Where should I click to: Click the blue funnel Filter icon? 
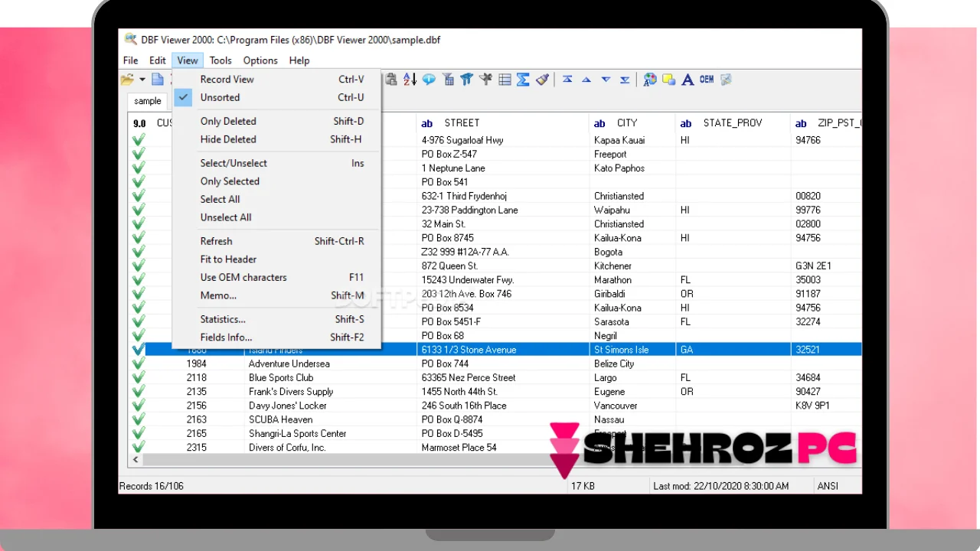pos(466,79)
